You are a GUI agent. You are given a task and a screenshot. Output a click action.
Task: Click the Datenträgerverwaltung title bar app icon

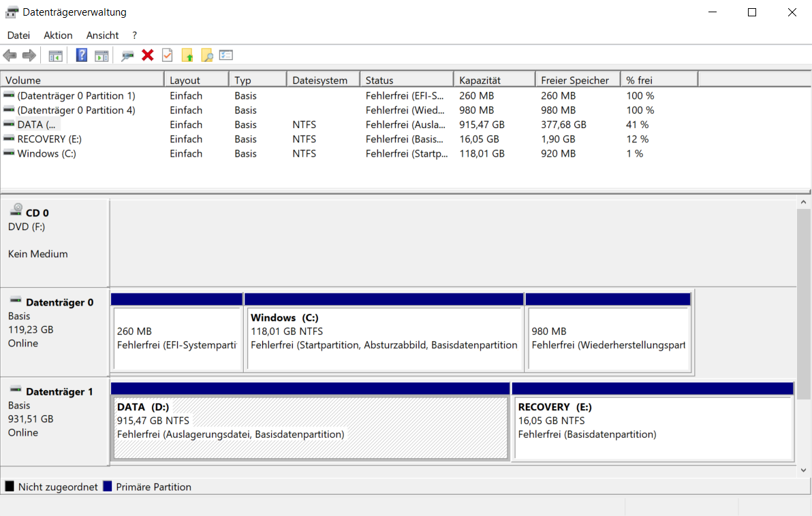[12, 12]
